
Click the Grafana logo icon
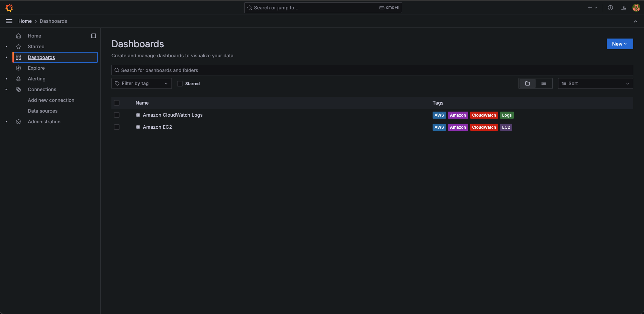[9, 8]
